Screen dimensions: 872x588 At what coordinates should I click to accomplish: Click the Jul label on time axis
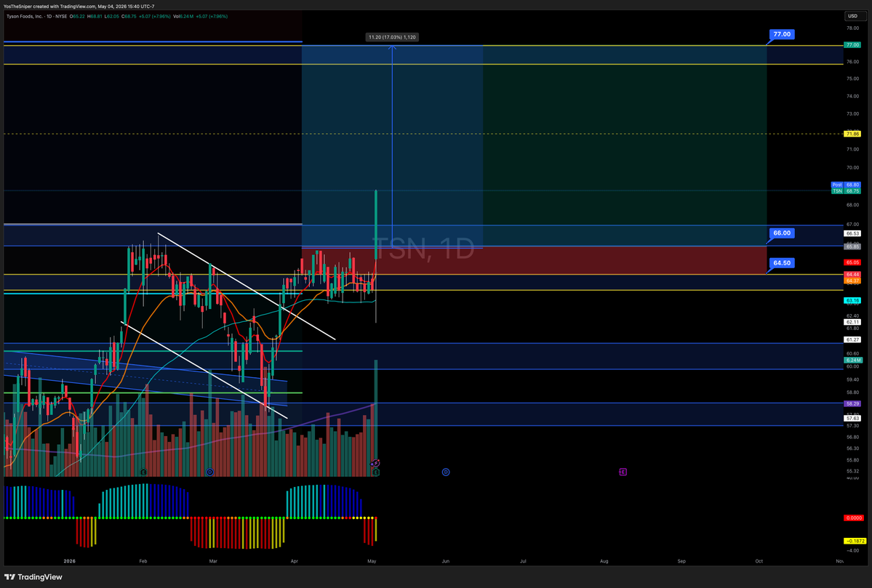[x=523, y=561]
